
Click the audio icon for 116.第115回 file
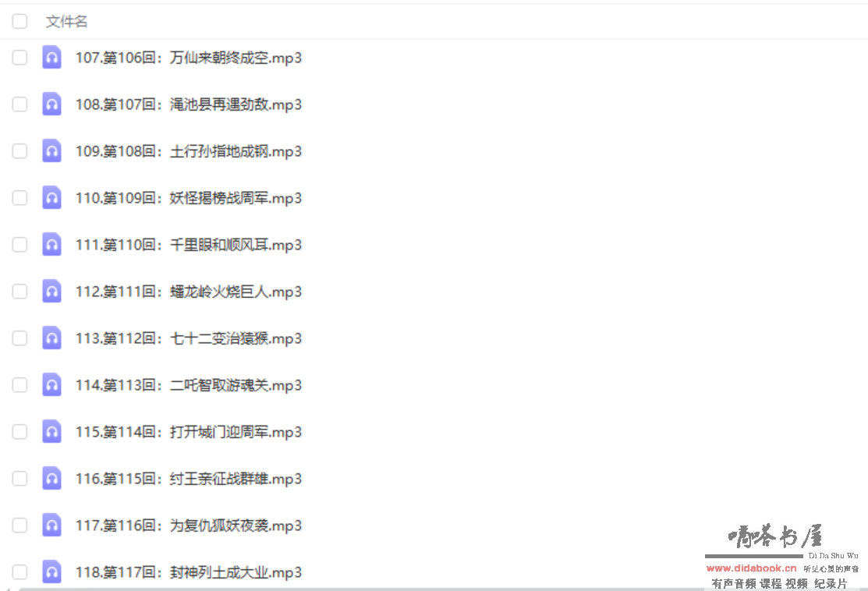click(51, 479)
